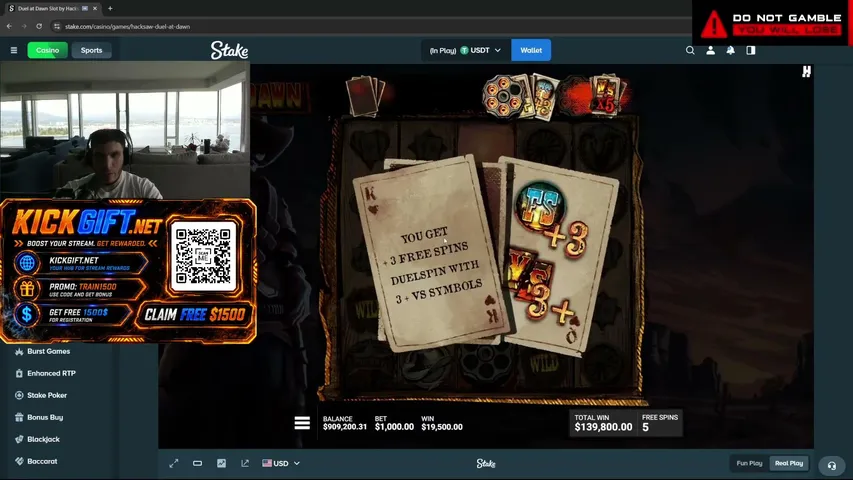
Task: View notifications bell
Action: (731, 50)
